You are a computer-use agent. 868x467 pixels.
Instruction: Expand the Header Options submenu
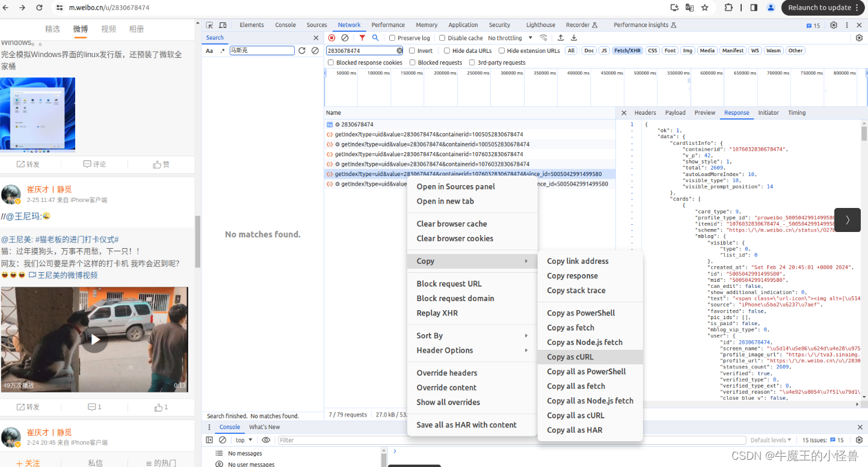(x=472, y=350)
